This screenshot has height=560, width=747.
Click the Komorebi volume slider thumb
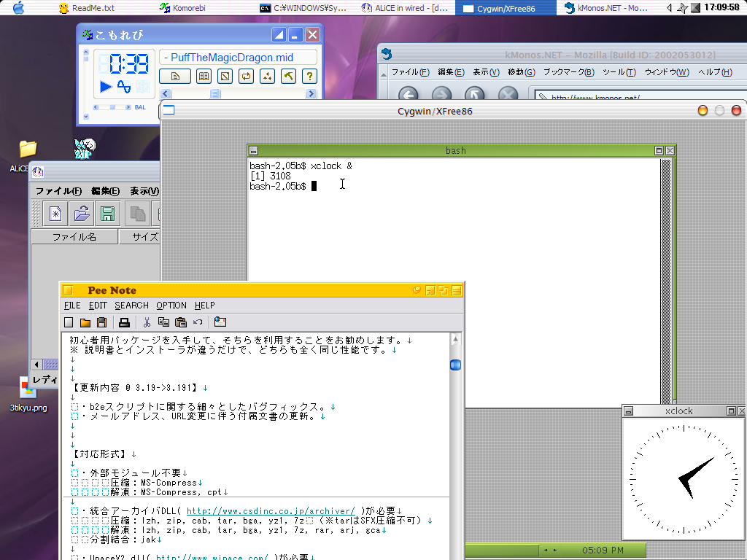pyautogui.click(x=86, y=58)
